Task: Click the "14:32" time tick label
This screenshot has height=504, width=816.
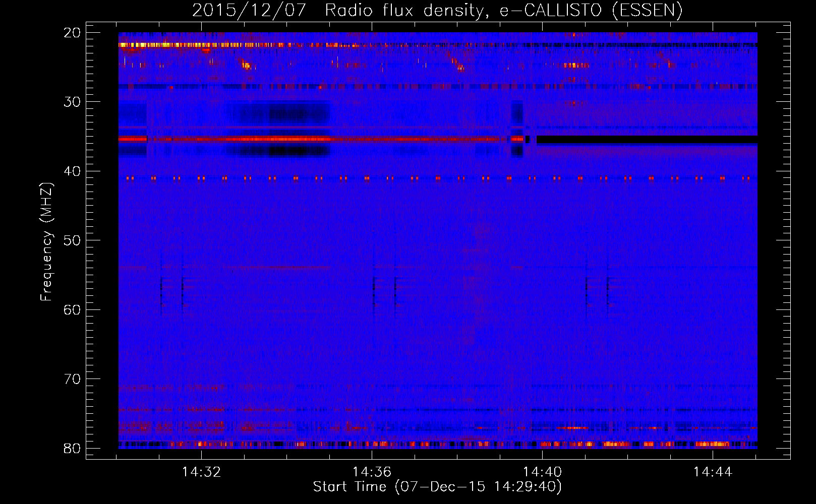Action: 201,472
